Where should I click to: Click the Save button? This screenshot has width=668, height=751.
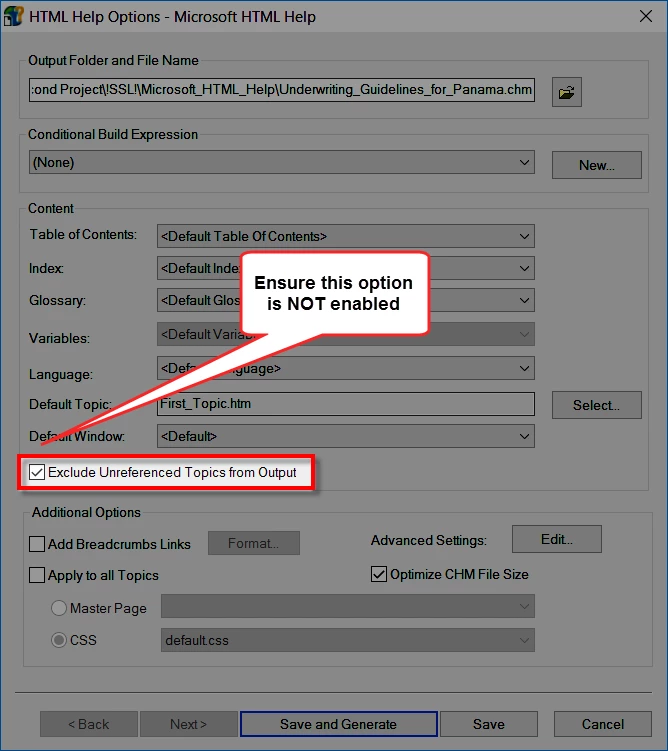pyautogui.click(x=489, y=724)
